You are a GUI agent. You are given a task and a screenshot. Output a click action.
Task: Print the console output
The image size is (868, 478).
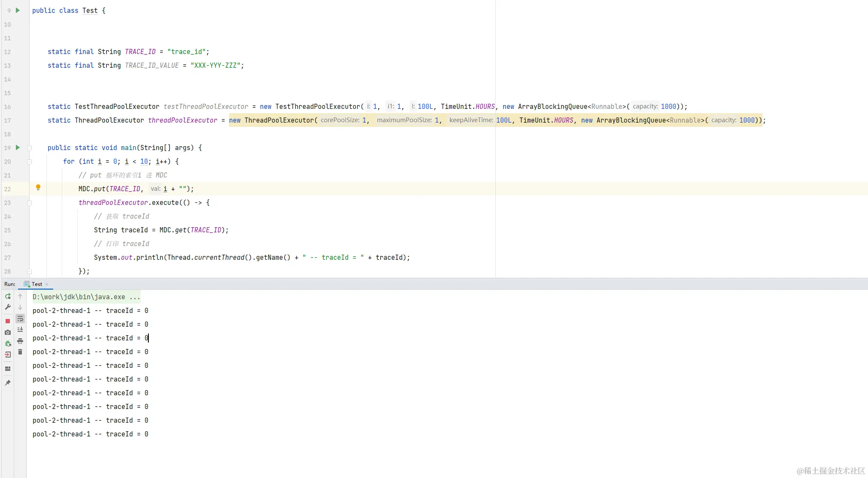pos(20,341)
